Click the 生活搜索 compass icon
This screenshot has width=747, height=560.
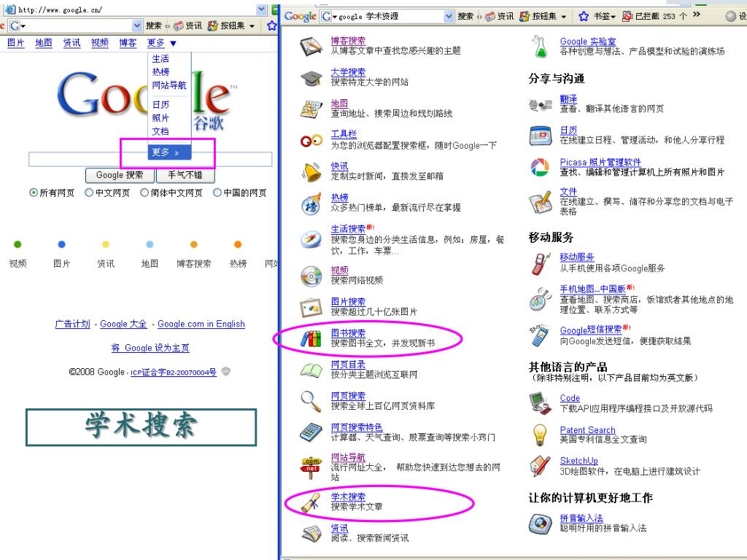coord(311,239)
